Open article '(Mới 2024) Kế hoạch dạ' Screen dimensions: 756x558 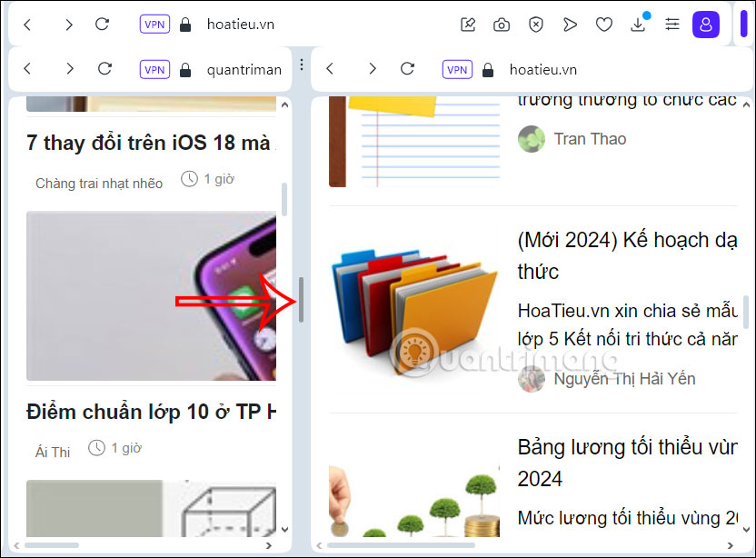click(627, 255)
